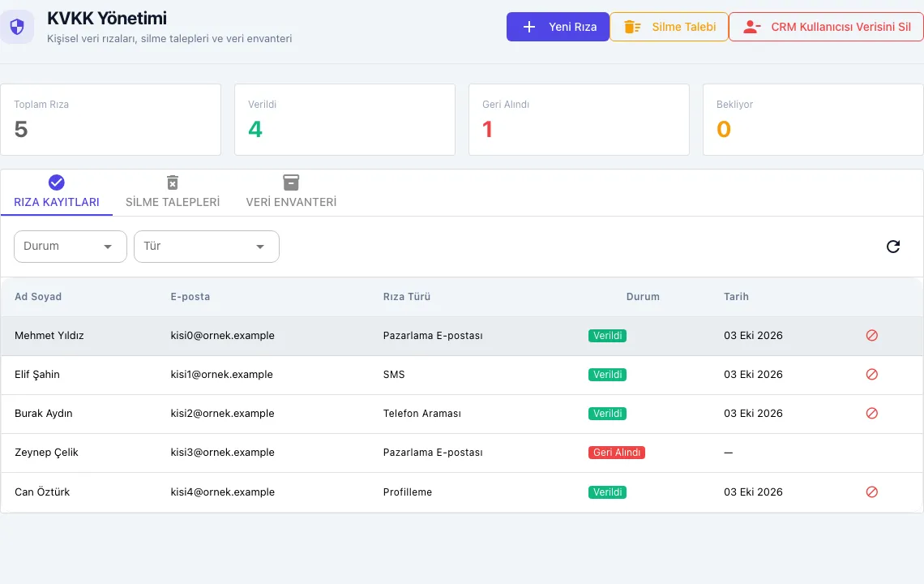The image size is (924, 584).
Task: Click the Rıza Türü column header
Action: [407, 297]
